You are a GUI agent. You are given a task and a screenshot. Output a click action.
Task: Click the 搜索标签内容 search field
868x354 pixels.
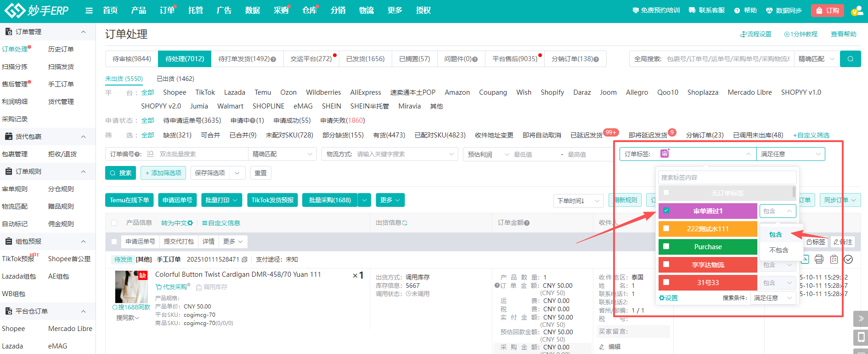coord(727,177)
